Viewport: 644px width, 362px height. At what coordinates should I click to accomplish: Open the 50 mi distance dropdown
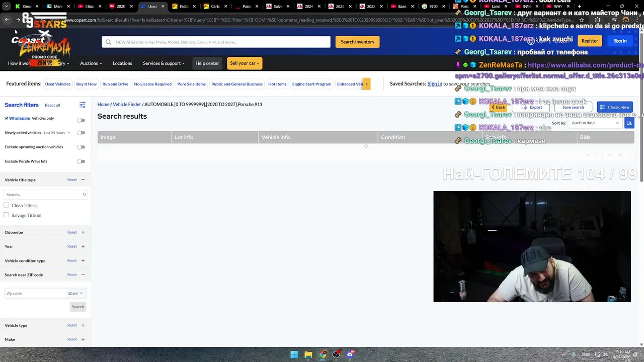pos(75,294)
